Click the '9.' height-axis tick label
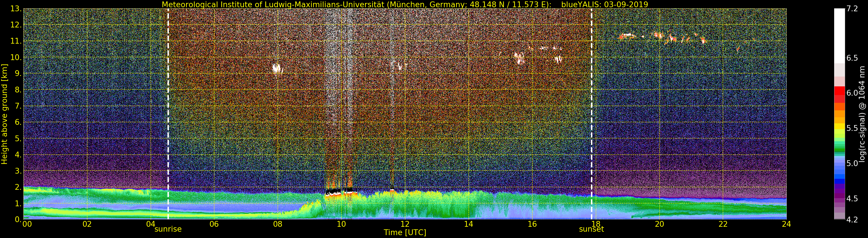The width and height of the screenshot is (868, 238). (x=18, y=73)
